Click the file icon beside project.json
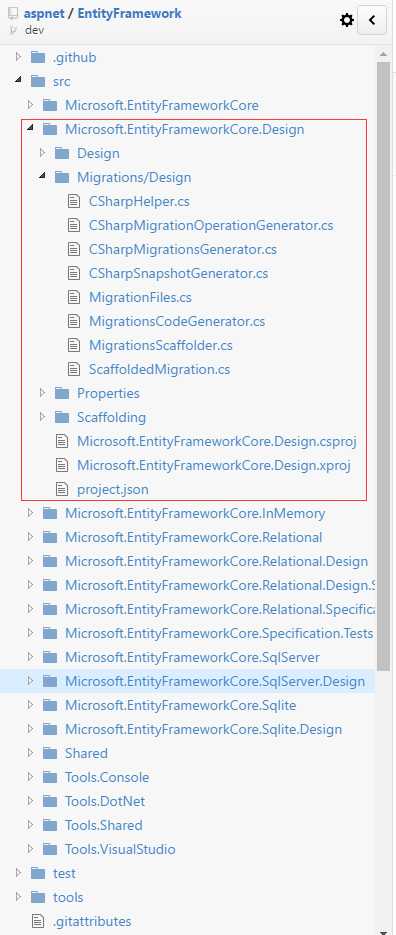The width and height of the screenshot is (396, 935). tap(61, 490)
